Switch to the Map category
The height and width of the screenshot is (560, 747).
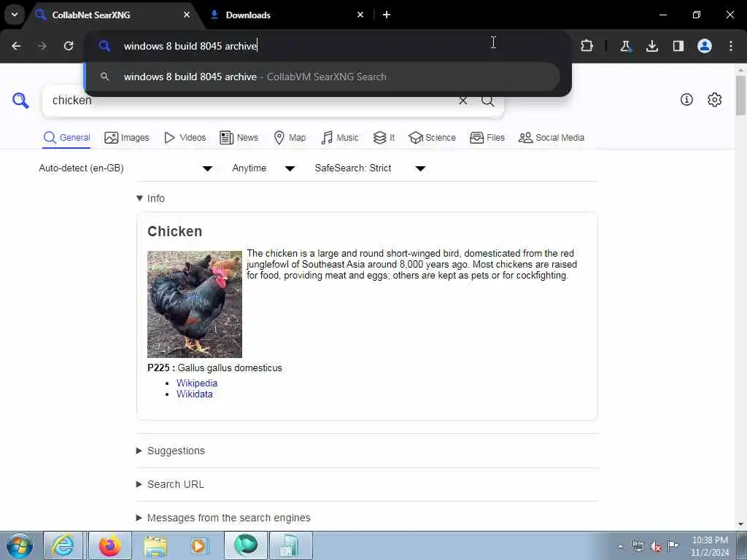[290, 138]
